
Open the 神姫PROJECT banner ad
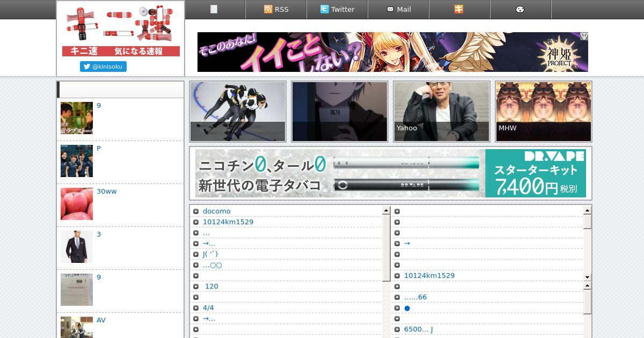coord(393,52)
